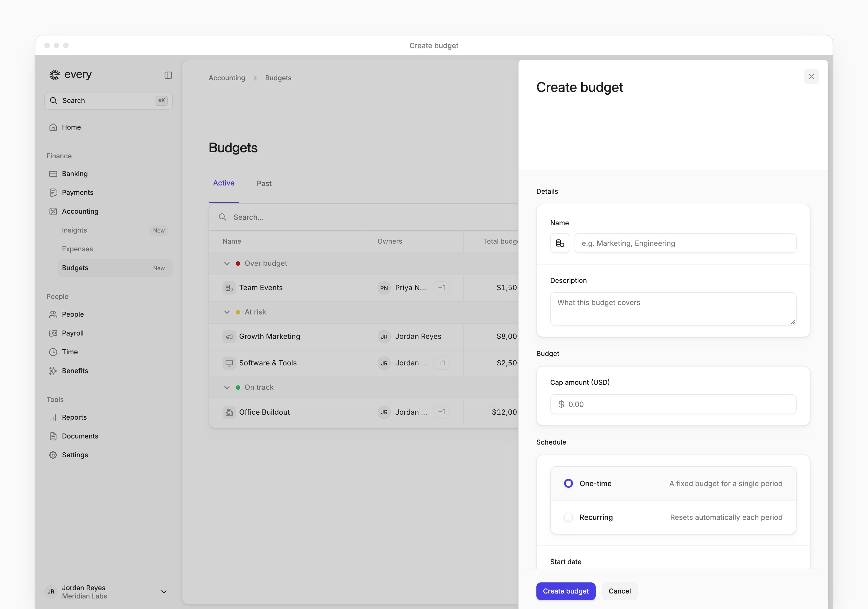Viewport: 868px width, 609px height.
Task: Open the budget icon picker next to Name
Action: pos(560,243)
